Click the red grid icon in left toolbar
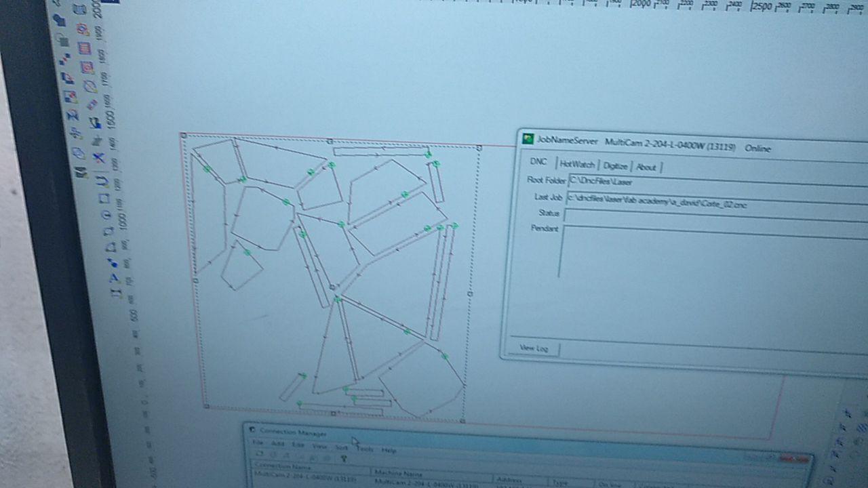The width and height of the screenshot is (868, 488). coord(84,49)
